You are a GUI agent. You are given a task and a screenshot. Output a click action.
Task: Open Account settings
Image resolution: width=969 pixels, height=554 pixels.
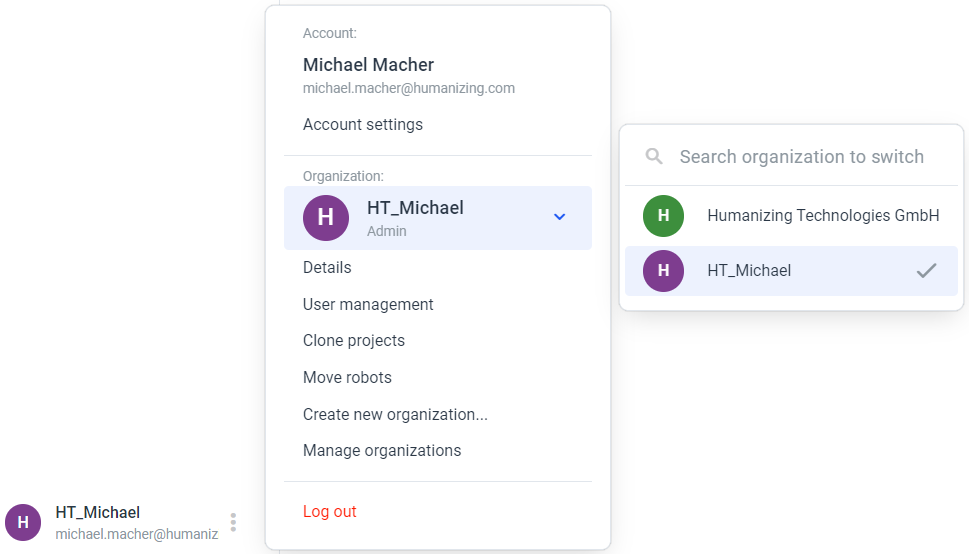coord(363,124)
